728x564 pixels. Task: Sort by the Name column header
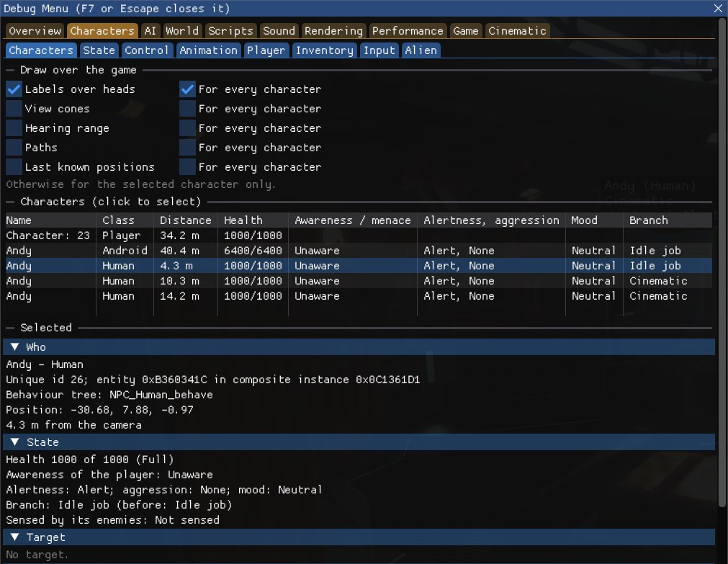tap(50, 220)
